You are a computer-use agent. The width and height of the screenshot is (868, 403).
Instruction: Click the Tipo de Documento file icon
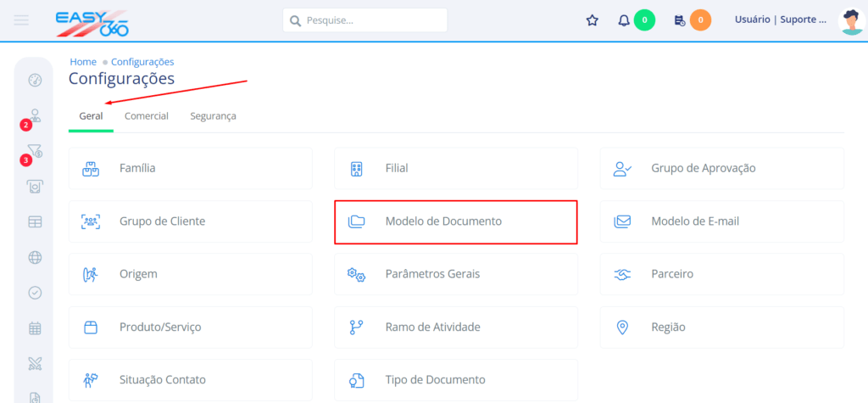(x=356, y=381)
